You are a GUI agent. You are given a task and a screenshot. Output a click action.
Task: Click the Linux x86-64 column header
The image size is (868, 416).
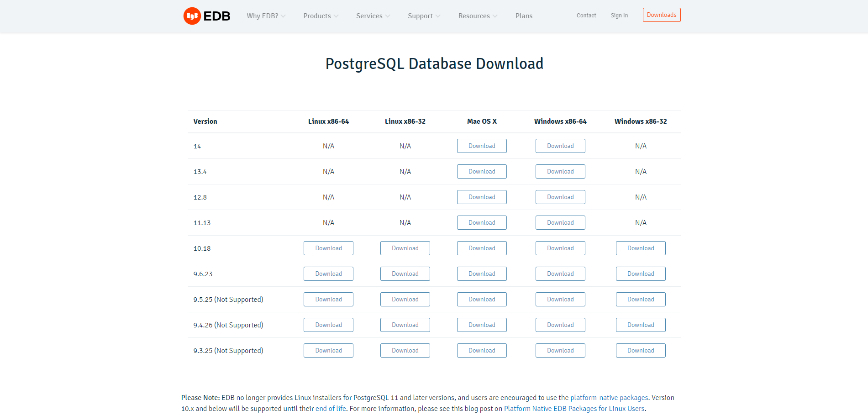click(x=328, y=121)
